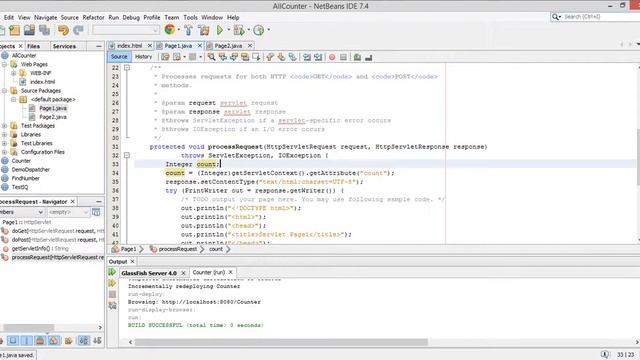Click Page1 in the breadcrumb bar

[128, 249]
